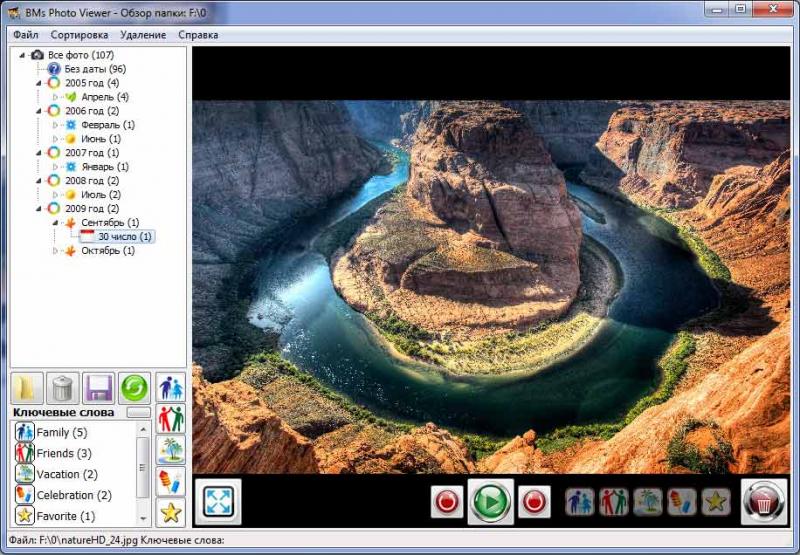Click the question mark icon of Без даты
Image resolution: width=800 pixels, height=555 pixels.
[54, 69]
